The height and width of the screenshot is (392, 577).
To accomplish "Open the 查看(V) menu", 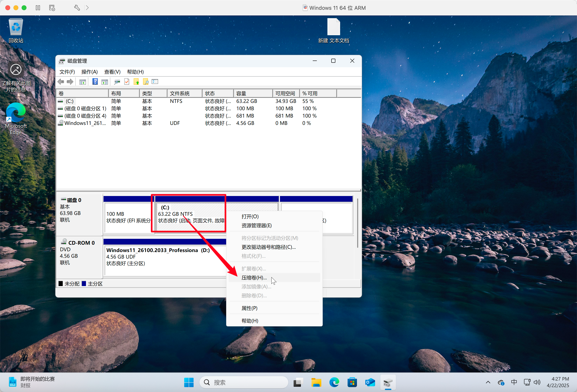I will [112, 72].
